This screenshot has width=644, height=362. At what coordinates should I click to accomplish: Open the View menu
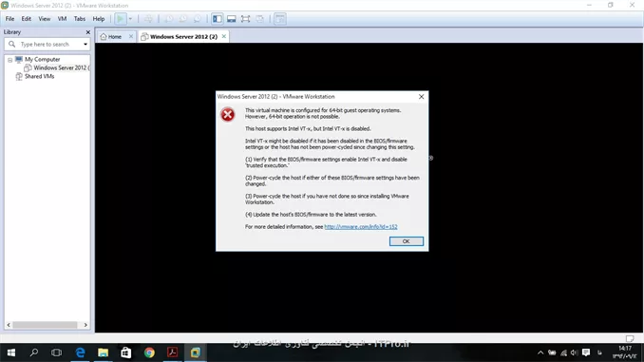coord(45,19)
